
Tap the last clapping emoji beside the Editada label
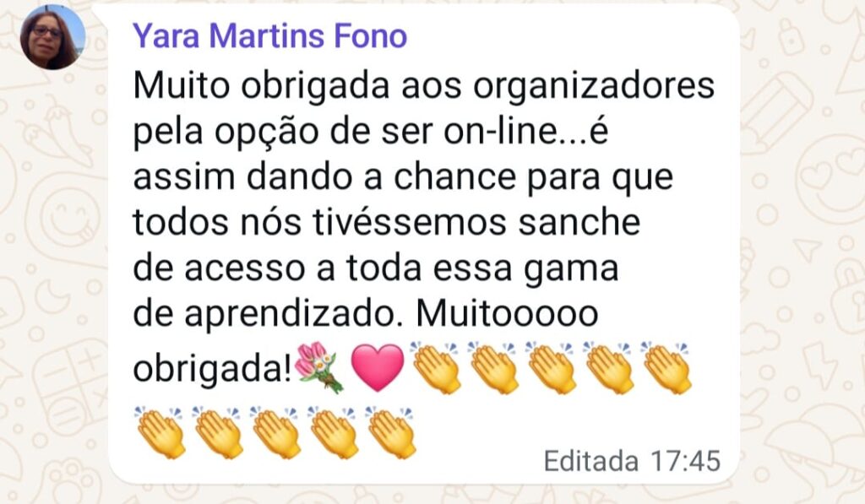390,433
